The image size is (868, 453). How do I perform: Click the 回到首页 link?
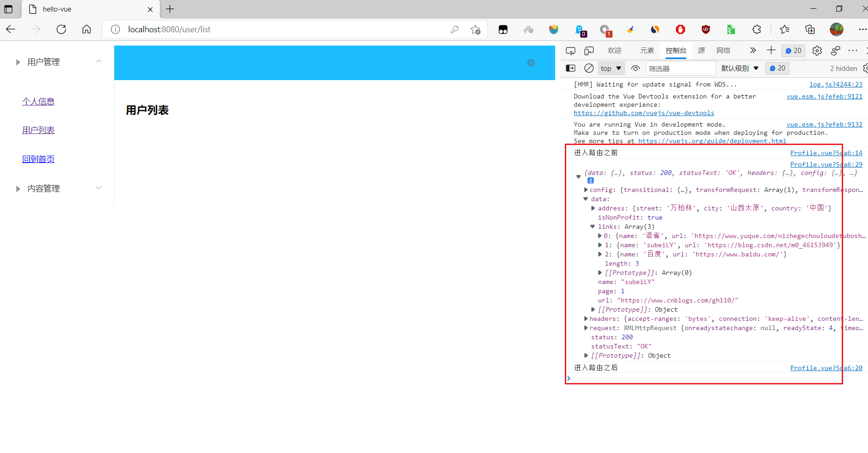coord(38,159)
